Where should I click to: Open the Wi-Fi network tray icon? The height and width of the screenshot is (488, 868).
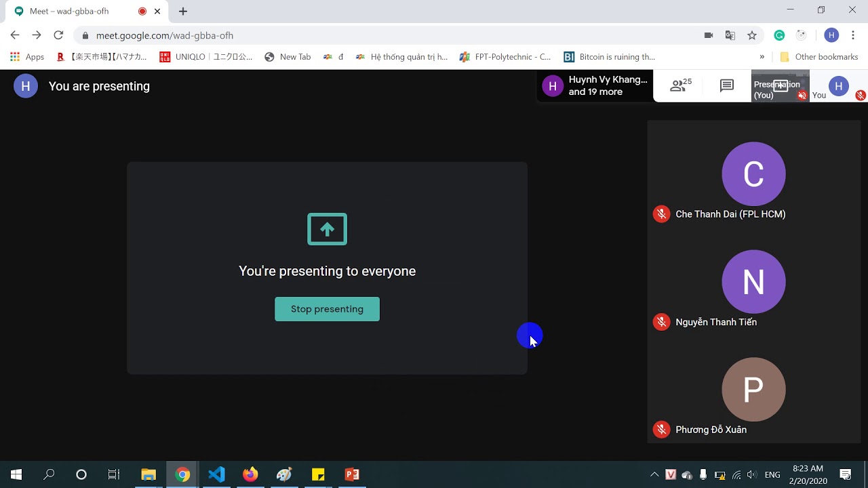click(x=736, y=474)
